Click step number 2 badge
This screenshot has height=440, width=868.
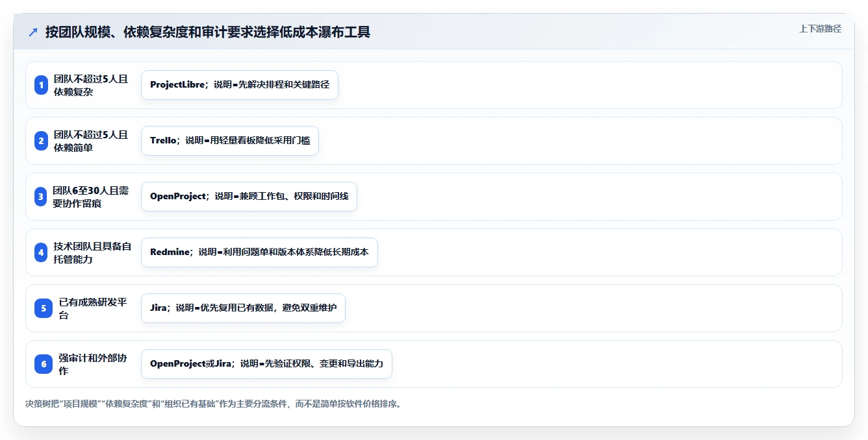42,141
